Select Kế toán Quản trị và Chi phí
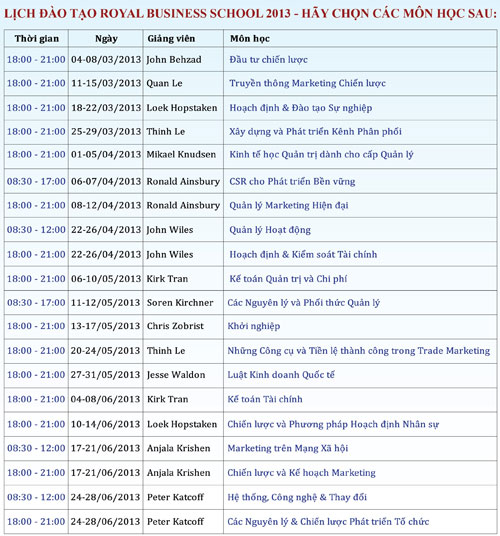 tap(288, 279)
